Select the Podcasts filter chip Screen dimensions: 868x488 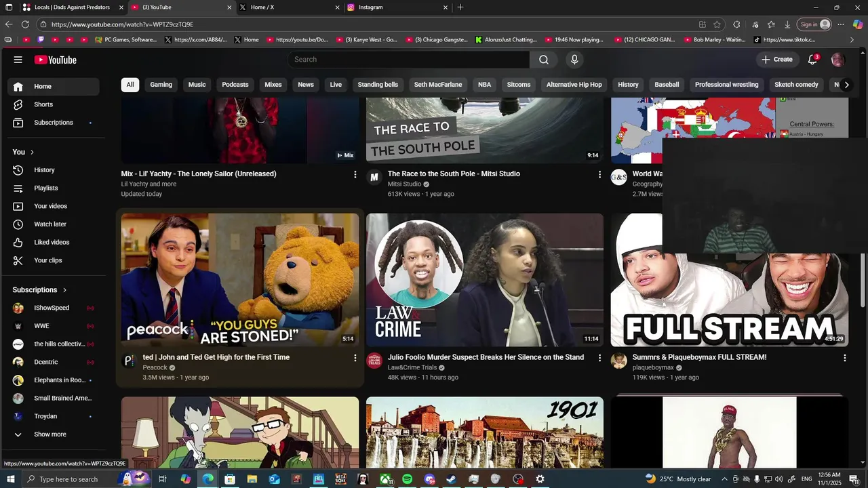tap(235, 85)
